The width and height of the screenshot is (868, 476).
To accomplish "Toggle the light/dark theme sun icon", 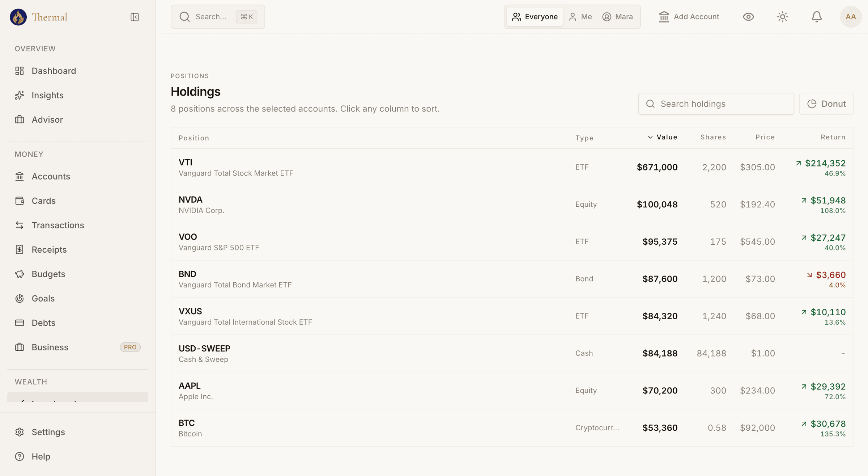I will click(x=783, y=17).
